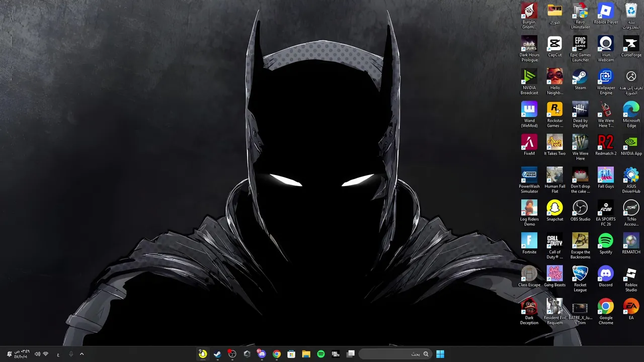Open the Escape the Backrooms shortcut

[580, 246]
